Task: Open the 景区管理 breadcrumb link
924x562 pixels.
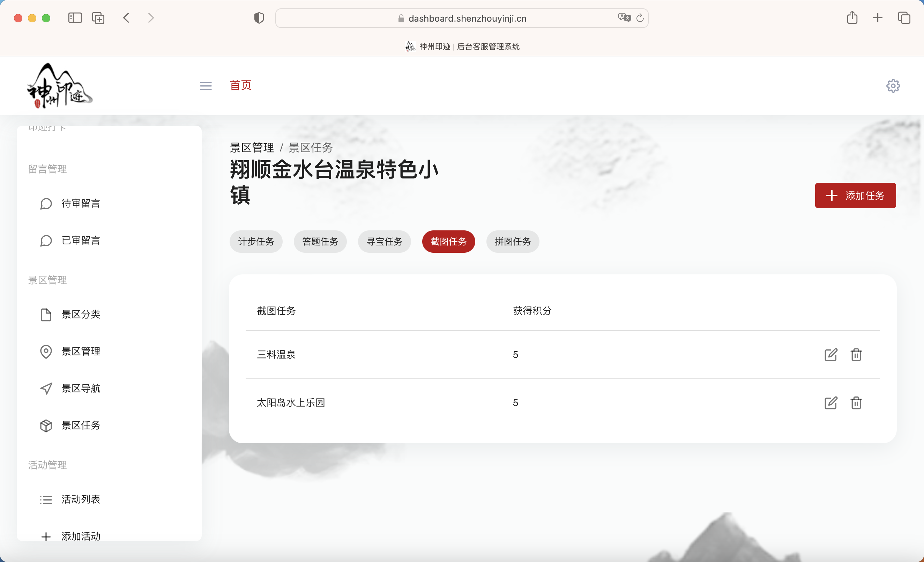Action: tap(252, 147)
